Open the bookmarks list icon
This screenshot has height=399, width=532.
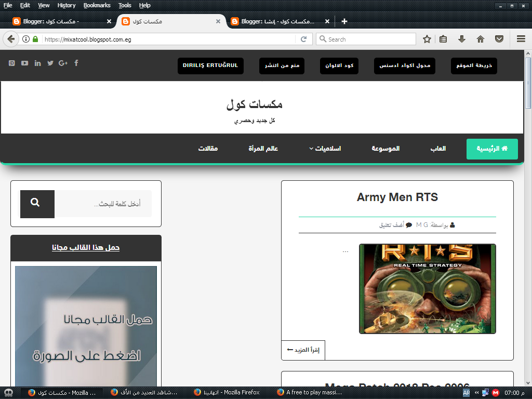(443, 39)
